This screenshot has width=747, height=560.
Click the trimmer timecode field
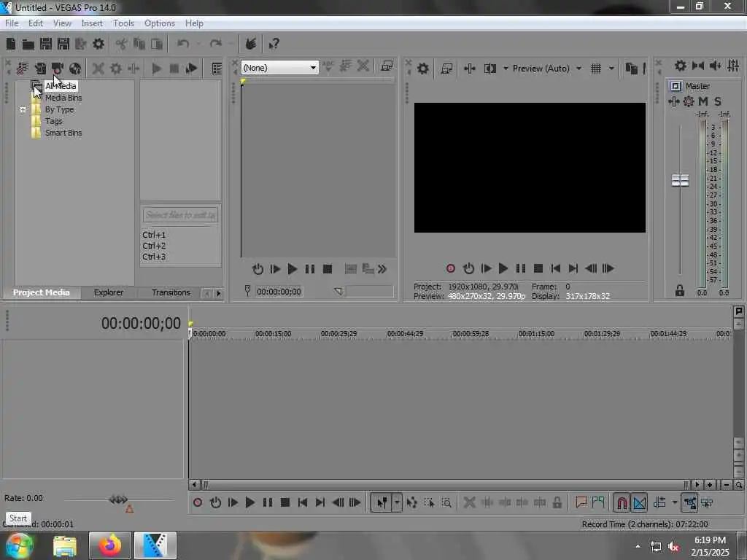point(279,292)
